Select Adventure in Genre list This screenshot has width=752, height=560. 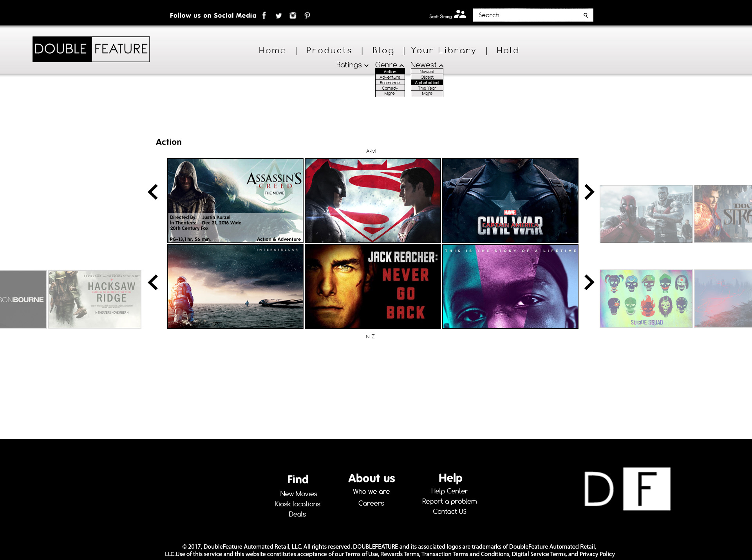(390, 77)
